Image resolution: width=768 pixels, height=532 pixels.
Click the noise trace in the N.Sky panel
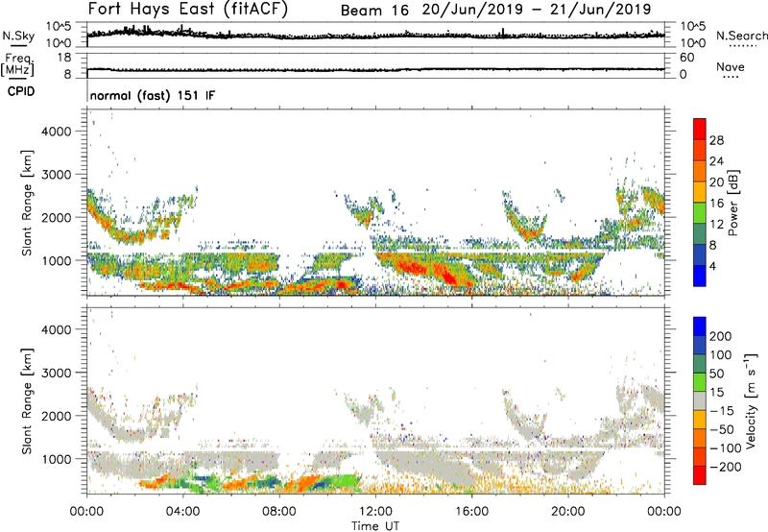tap(375, 36)
